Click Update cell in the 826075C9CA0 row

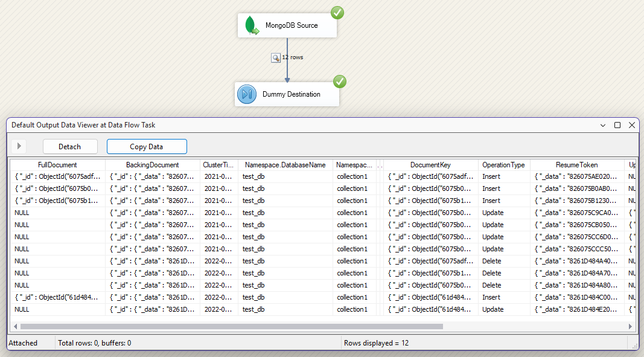[x=503, y=213]
